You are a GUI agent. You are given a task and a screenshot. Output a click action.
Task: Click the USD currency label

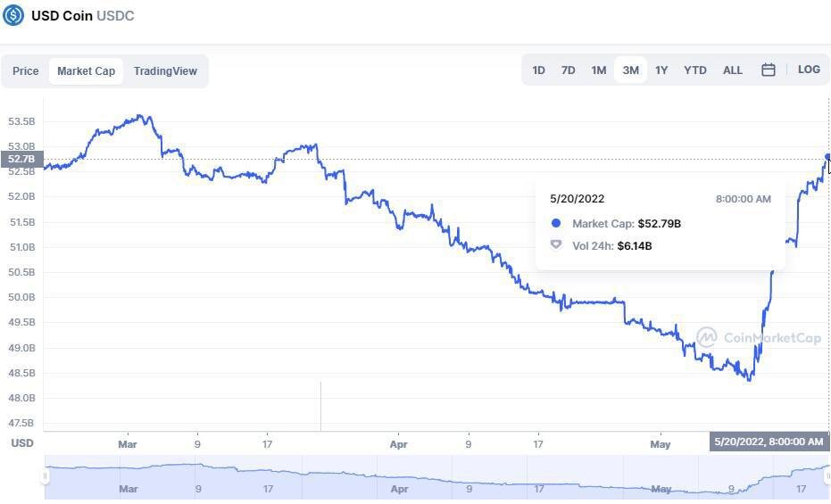click(x=22, y=443)
